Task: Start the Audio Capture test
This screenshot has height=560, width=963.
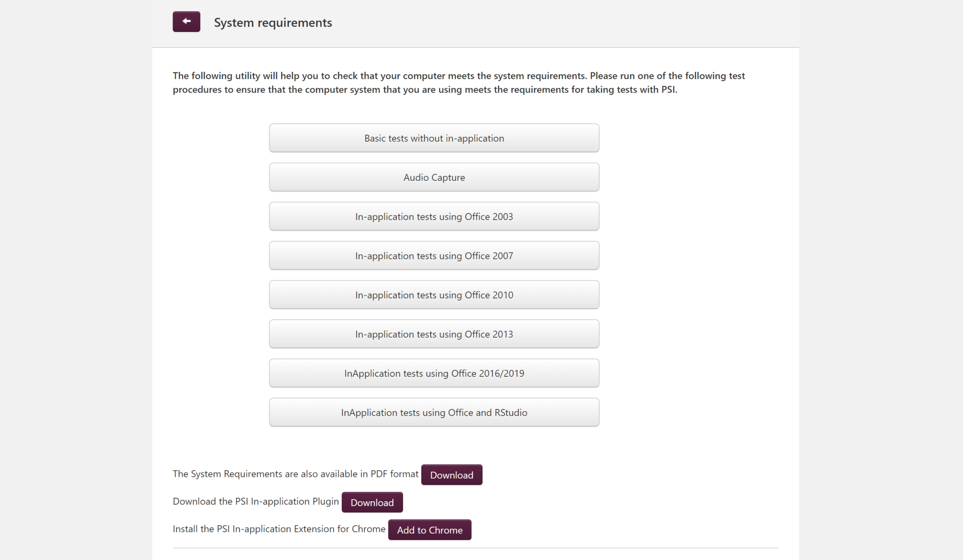Action: [x=434, y=178]
